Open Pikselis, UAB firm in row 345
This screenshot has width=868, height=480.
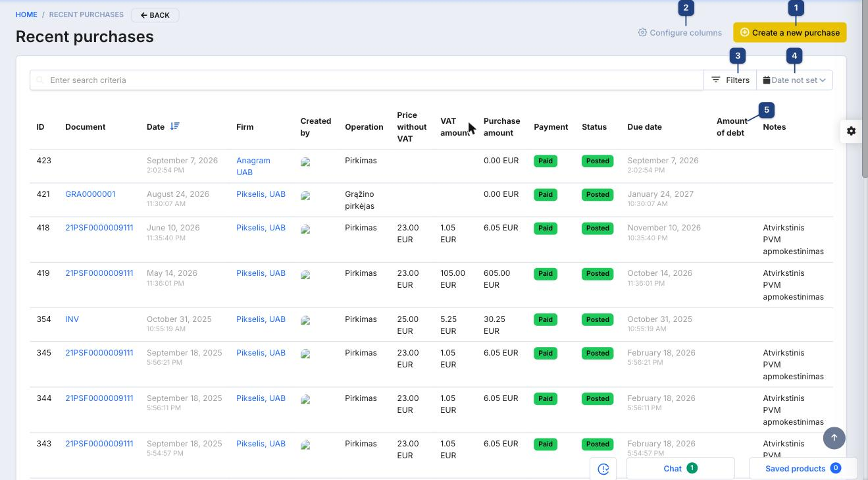261,353
